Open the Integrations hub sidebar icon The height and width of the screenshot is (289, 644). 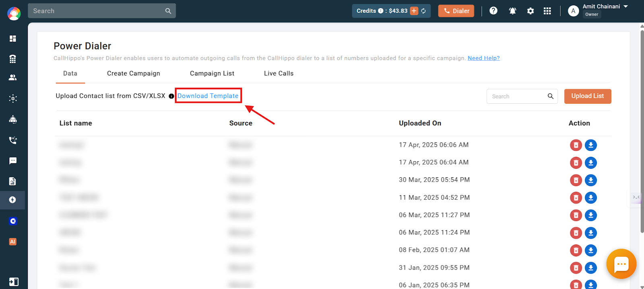click(x=13, y=98)
